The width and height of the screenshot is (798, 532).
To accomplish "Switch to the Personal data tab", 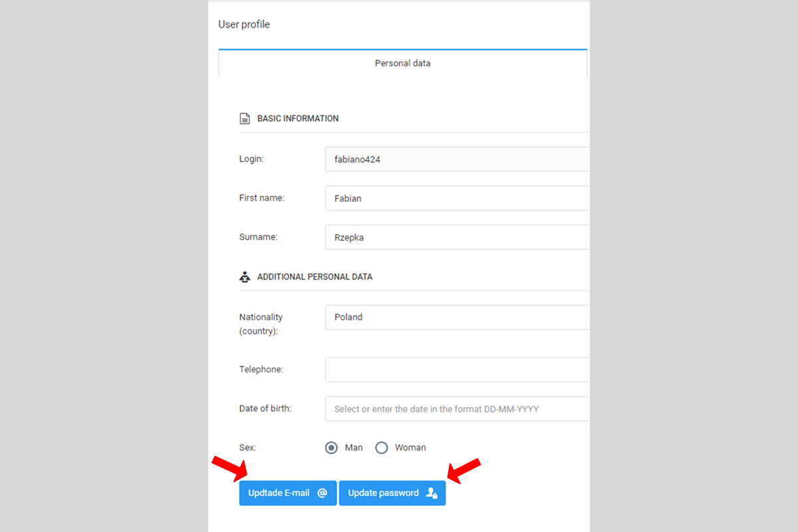I will tap(402, 63).
